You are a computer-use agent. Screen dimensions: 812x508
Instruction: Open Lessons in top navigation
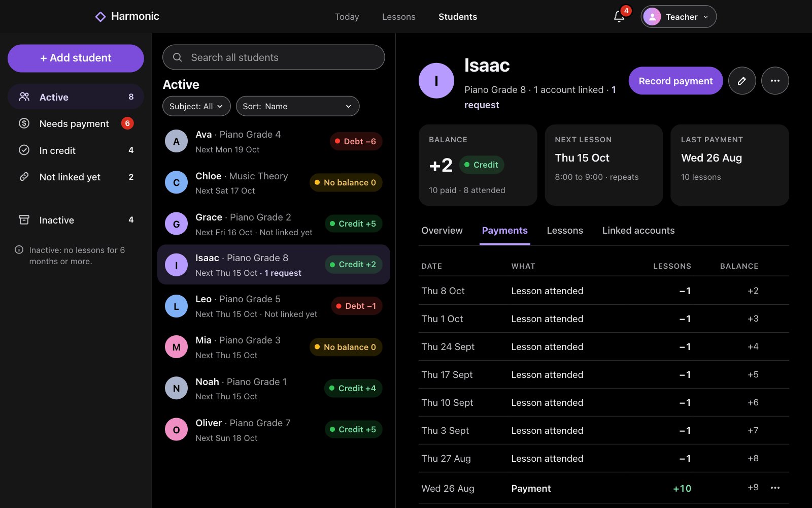(x=398, y=17)
